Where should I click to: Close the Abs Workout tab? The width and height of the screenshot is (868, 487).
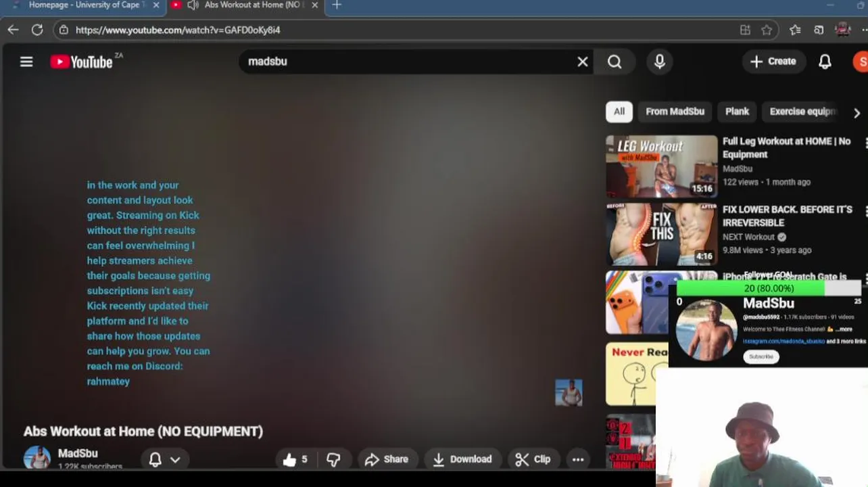coord(314,5)
